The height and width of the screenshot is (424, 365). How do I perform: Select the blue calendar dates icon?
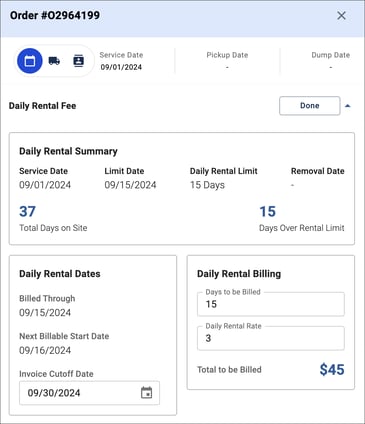tap(30, 61)
